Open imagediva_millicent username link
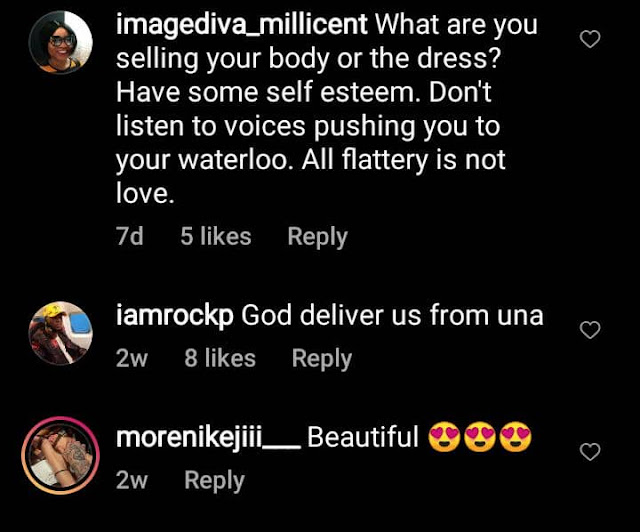The width and height of the screenshot is (640, 532). point(242,25)
